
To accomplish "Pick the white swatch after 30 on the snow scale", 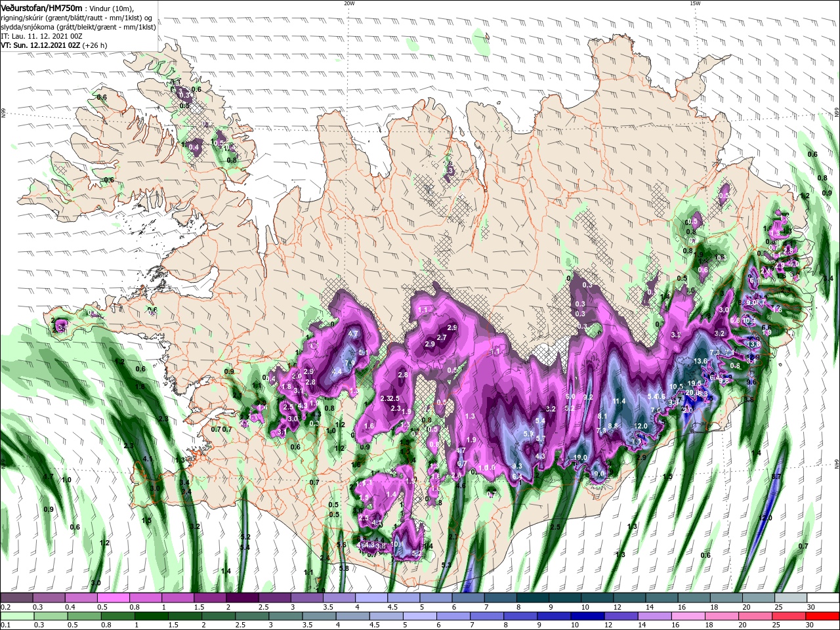I will click(x=824, y=597).
